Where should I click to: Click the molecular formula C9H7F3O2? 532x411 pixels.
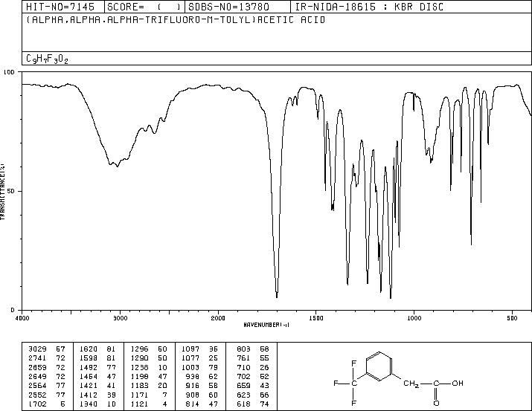click(x=47, y=59)
